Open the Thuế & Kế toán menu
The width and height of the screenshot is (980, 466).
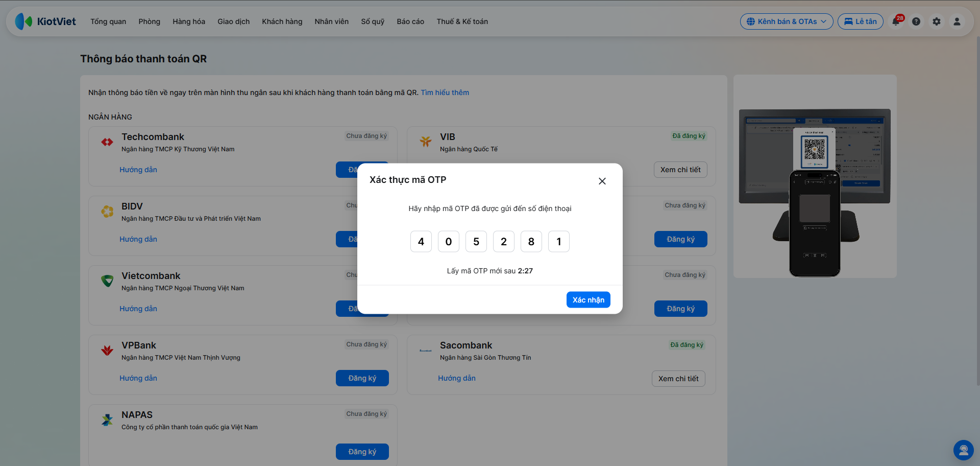[462, 21]
